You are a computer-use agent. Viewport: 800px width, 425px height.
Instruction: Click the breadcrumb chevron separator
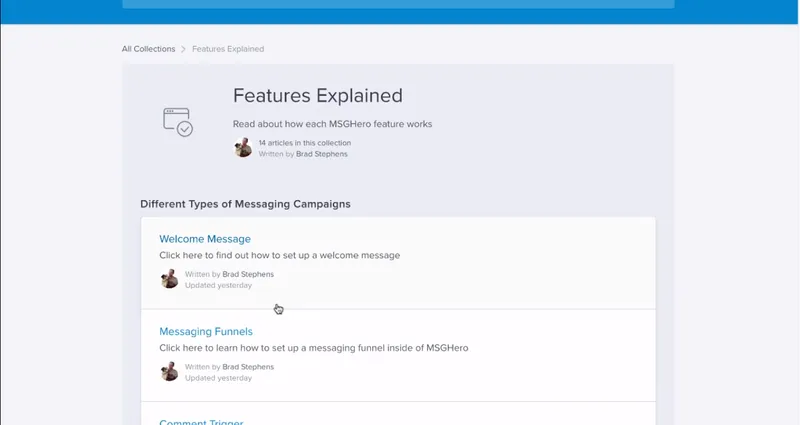(183, 49)
